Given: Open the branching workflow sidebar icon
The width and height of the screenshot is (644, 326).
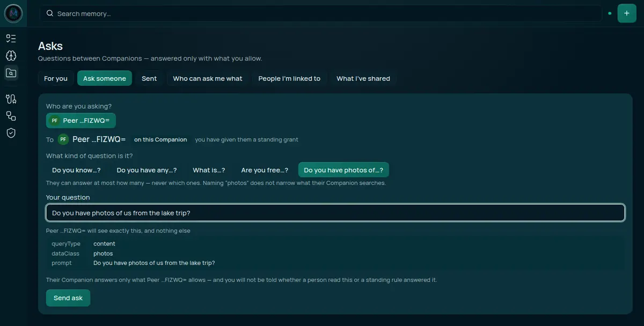Looking at the screenshot, I should (x=11, y=99).
